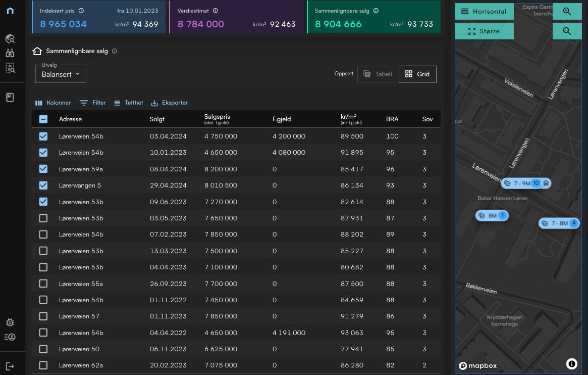Open the binoculars icon in sidebar
Screen dimensions: 588x375
click(x=10, y=53)
